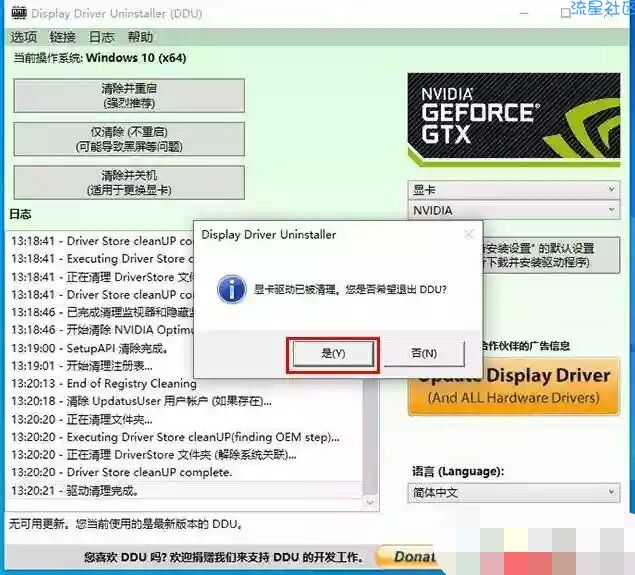Viewport: 635px width, 575px height.
Task: Click the 清除并关机 button
Action: (x=129, y=182)
